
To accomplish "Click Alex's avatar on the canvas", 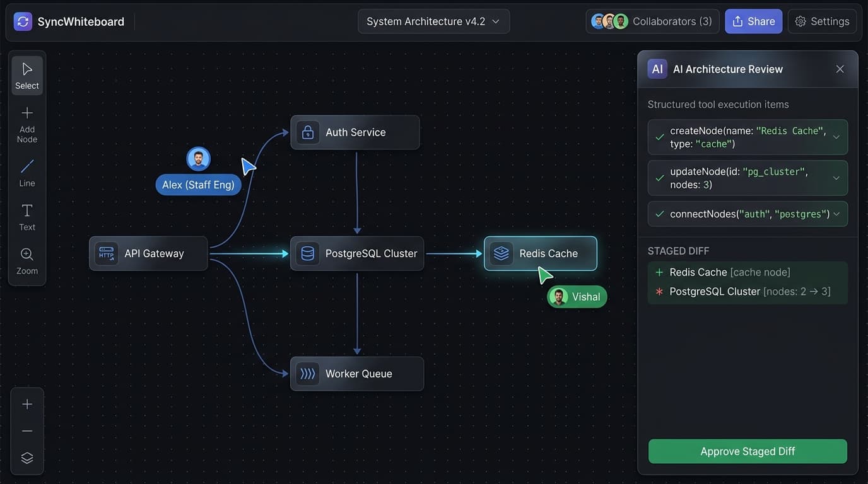I will click(198, 159).
